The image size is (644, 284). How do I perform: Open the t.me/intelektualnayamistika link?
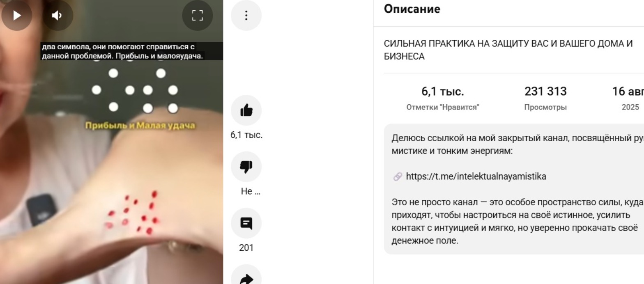pos(476,176)
